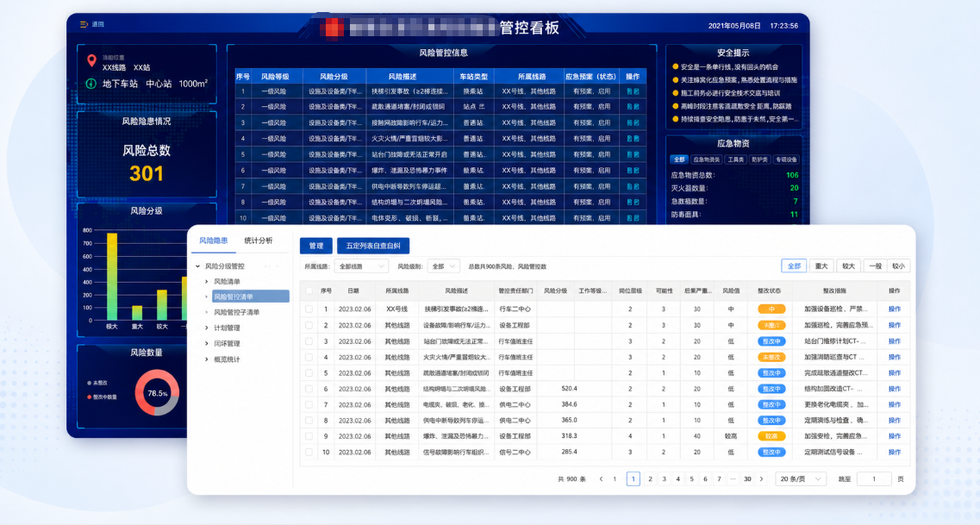Click the edit icon in dashboard row 3 操作
Screen dimensions: 980x525
click(636, 123)
